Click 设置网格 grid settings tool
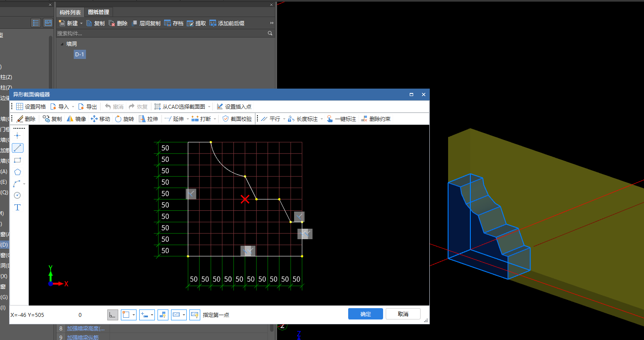The image size is (644, 340). pos(31,106)
